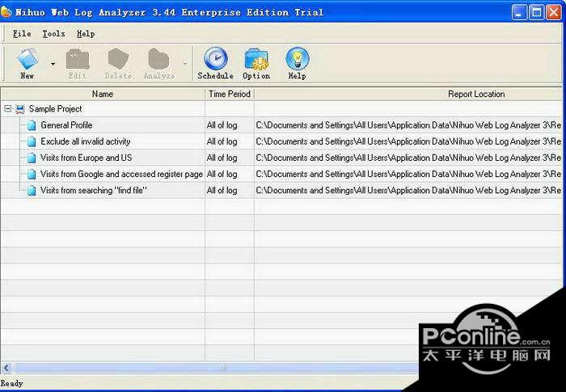Collapse the Sample Project tree node

click(x=7, y=108)
